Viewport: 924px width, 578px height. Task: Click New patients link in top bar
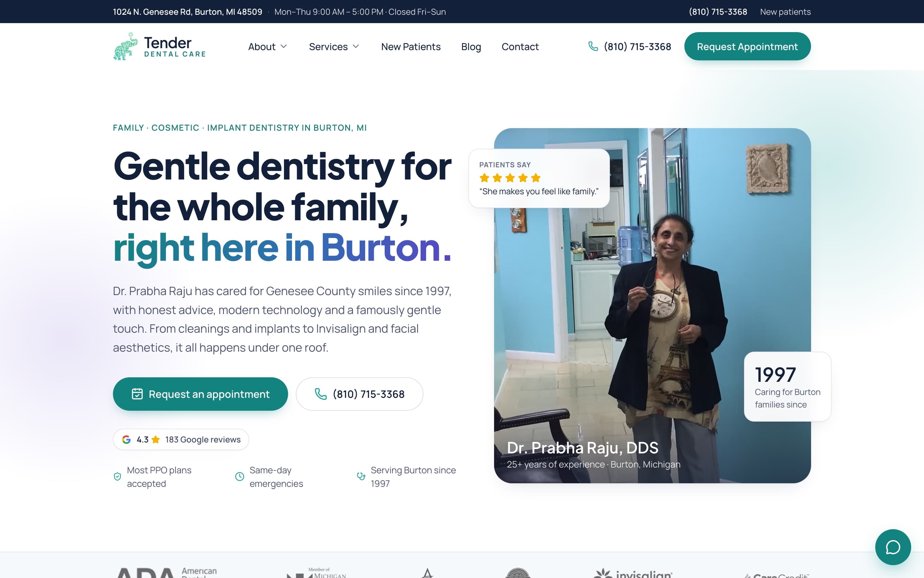785,12
